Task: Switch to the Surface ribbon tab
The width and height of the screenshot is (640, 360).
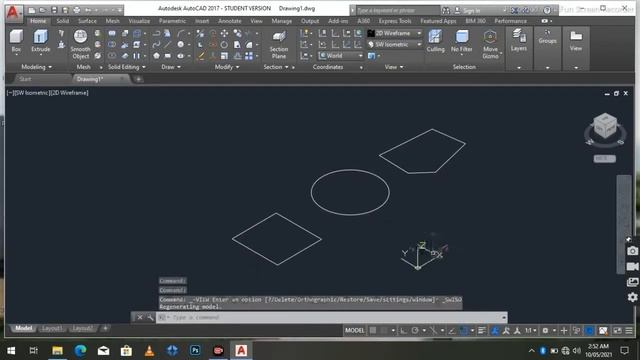Action: 87,21
